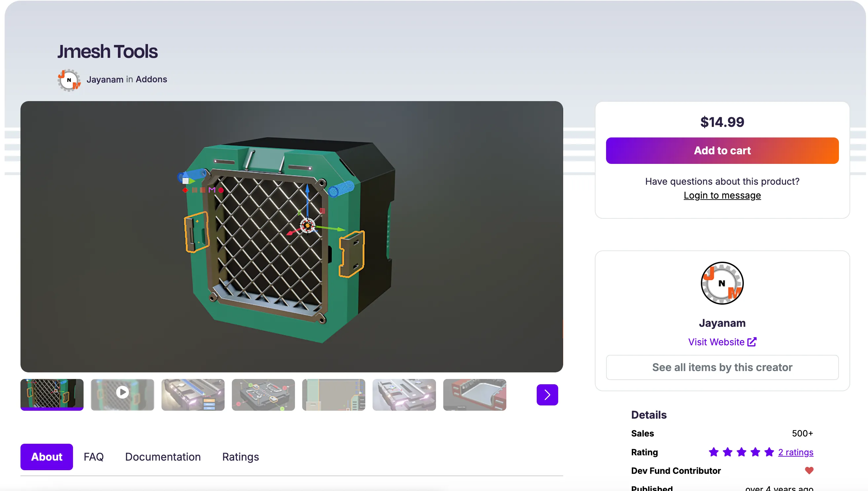Open the 2 ratings link
The width and height of the screenshot is (868, 491).
[x=795, y=452]
